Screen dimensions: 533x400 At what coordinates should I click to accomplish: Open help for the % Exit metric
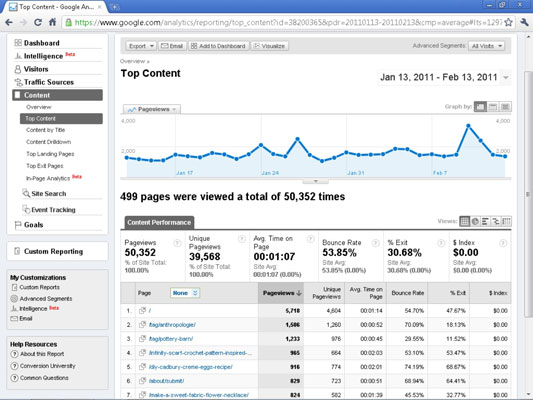441,243
